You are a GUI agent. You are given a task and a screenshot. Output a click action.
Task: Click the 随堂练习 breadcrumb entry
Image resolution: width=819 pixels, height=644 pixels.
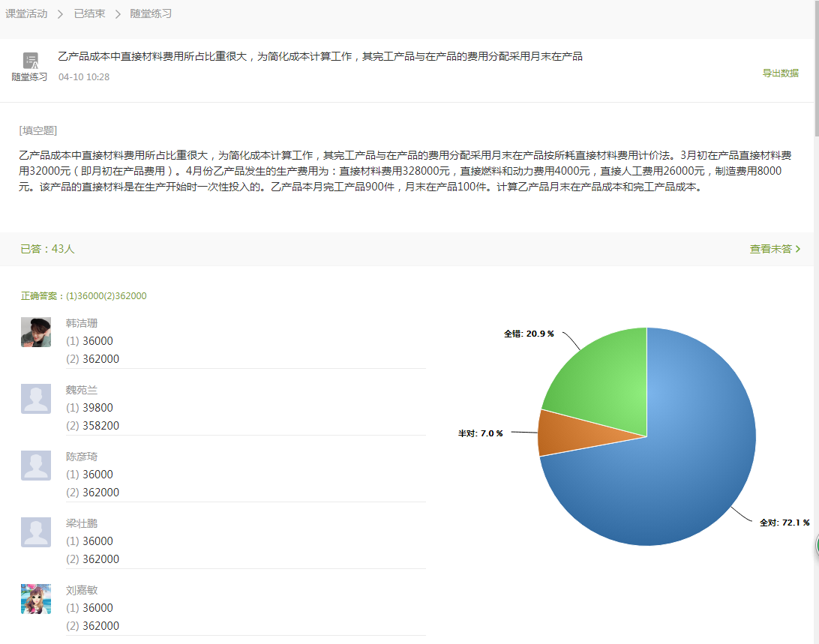[x=150, y=13]
